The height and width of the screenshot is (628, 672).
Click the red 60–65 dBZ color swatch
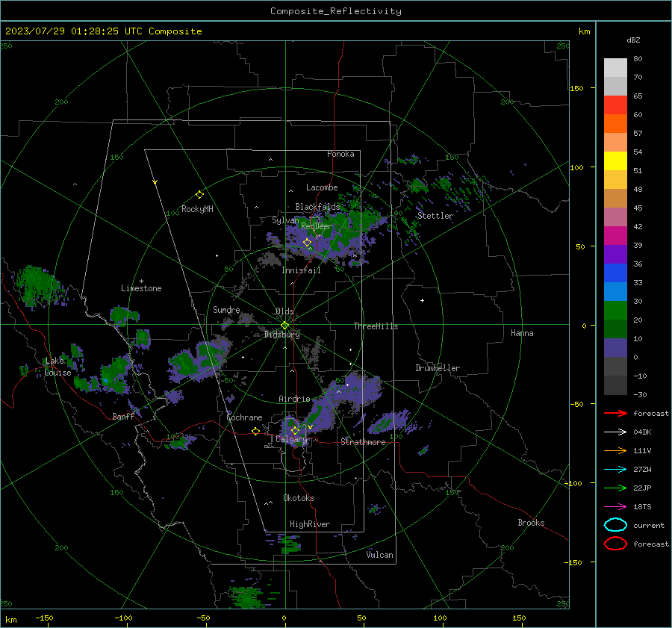click(x=615, y=105)
